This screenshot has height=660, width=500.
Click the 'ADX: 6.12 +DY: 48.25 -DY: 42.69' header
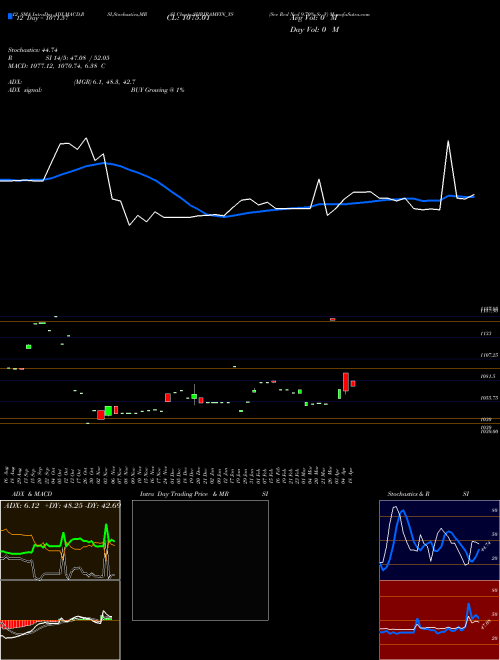62,505
